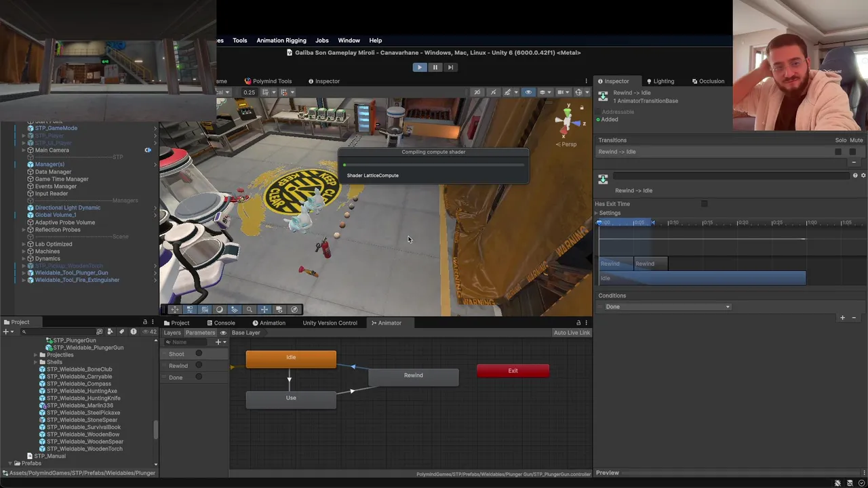Toggle scene visibility eye icon in Scene toolbar
Screen dimensions: 868x488
click(x=528, y=92)
